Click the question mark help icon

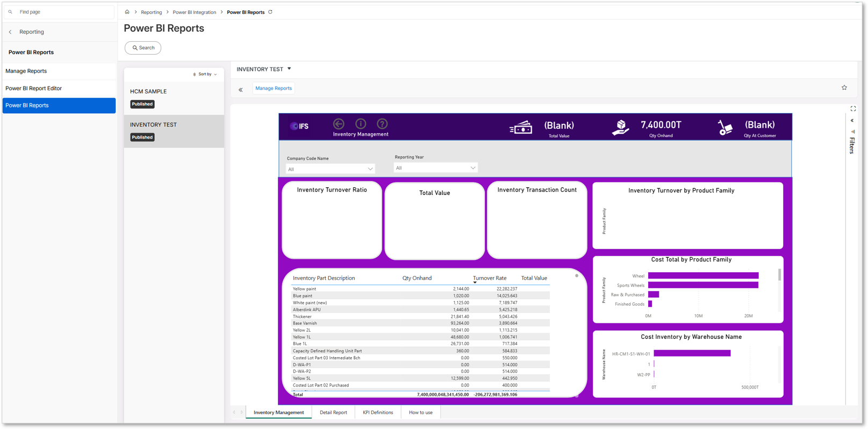click(382, 124)
